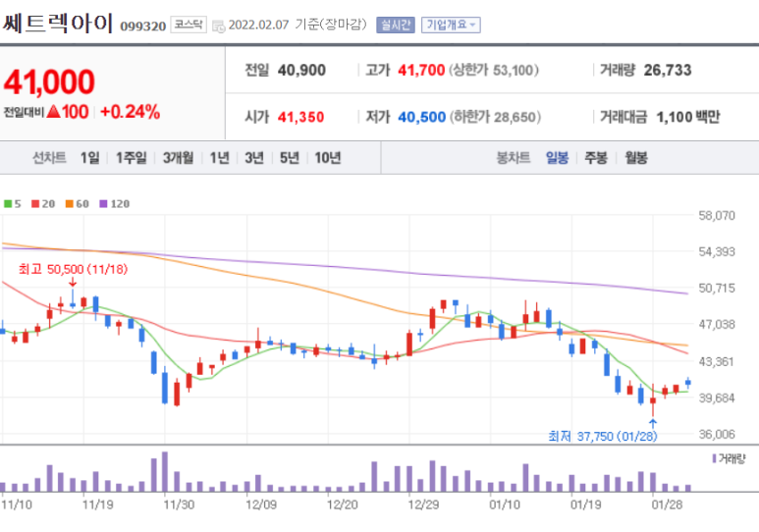This screenshot has width=759, height=532.
Task: Select the 1주일 line chart tab
Action: pyautogui.click(x=132, y=158)
